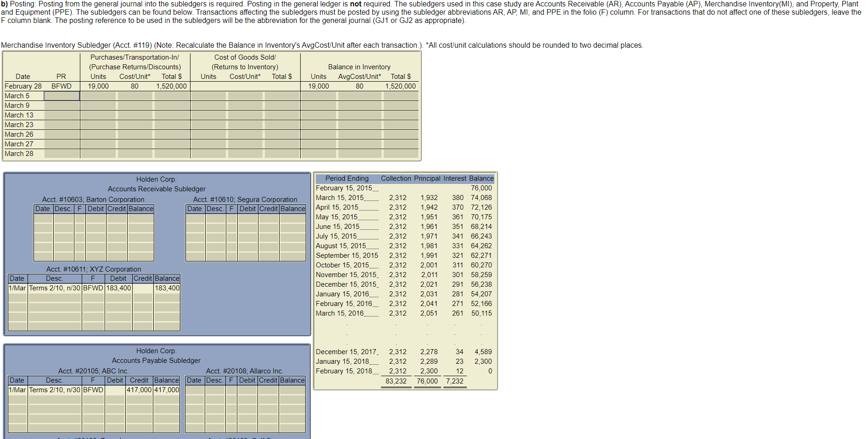The width and height of the screenshot is (868, 439).
Task: Click XYZ Corporation Terms 2/10, n/30 description
Action: tap(55, 288)
